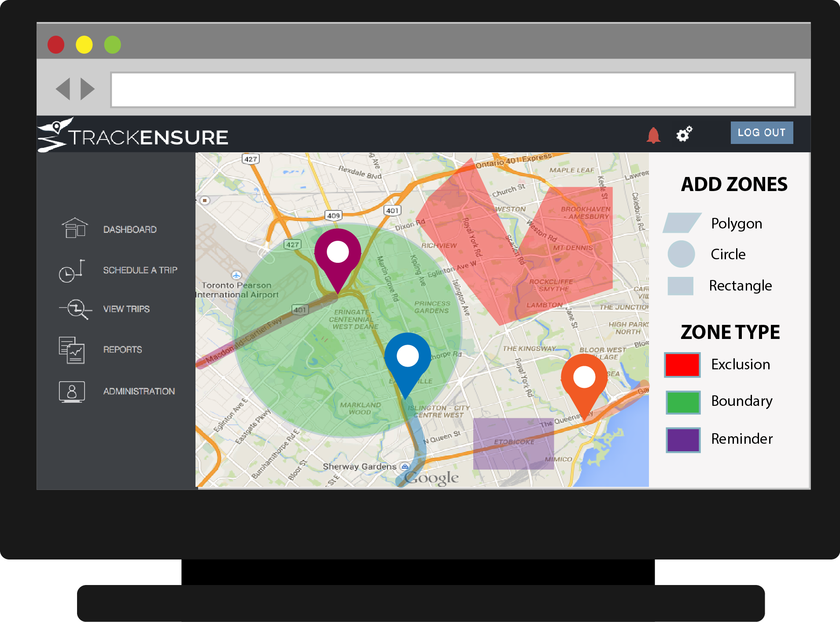Pick the purple Reminder color swatch
840x622 pixels.
point(683,440)
